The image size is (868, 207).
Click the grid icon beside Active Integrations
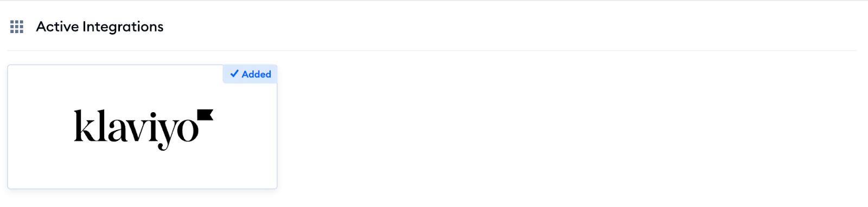coord(17,27)
